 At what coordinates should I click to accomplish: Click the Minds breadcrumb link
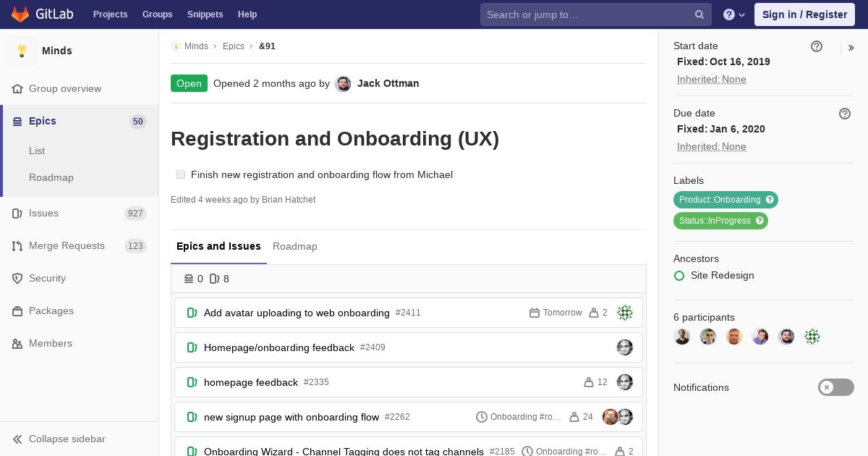tap(196, 46)
